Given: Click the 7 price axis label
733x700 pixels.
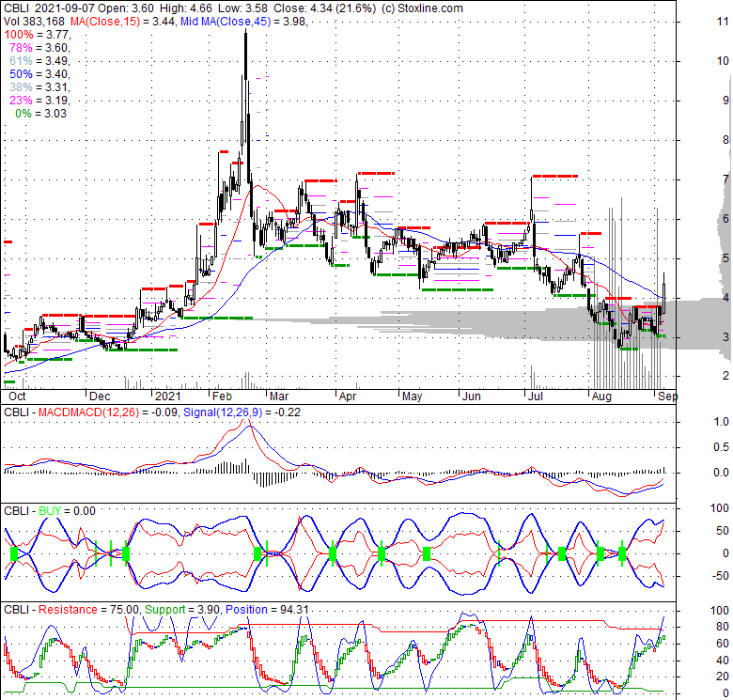Looking at the screenshot, I should tap(725, 179).
